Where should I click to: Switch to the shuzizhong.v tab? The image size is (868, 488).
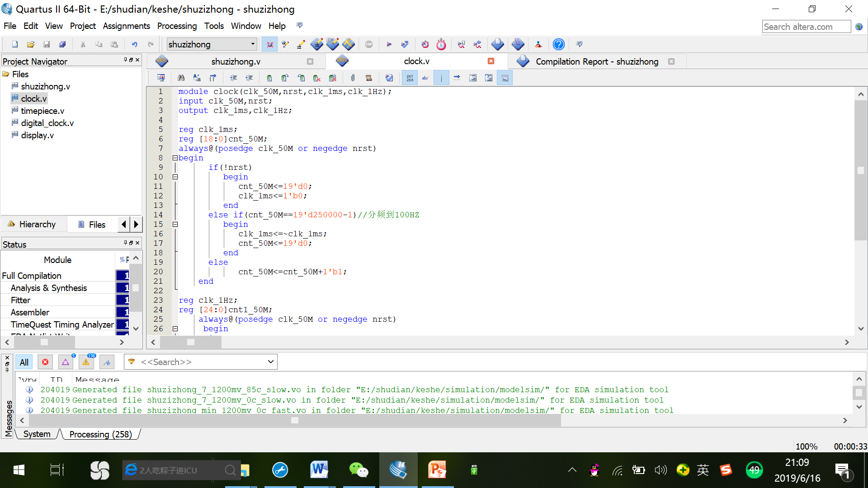coord(235,61)
